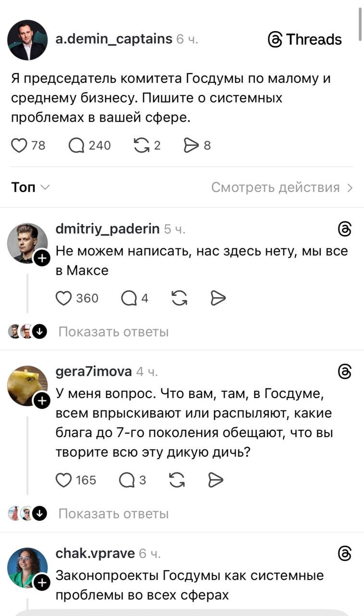Viewport: 364px width, 616px height.
Task: Follow gera7imova via the plus badge
Action: pyautogui.click(x=42, y=401)
